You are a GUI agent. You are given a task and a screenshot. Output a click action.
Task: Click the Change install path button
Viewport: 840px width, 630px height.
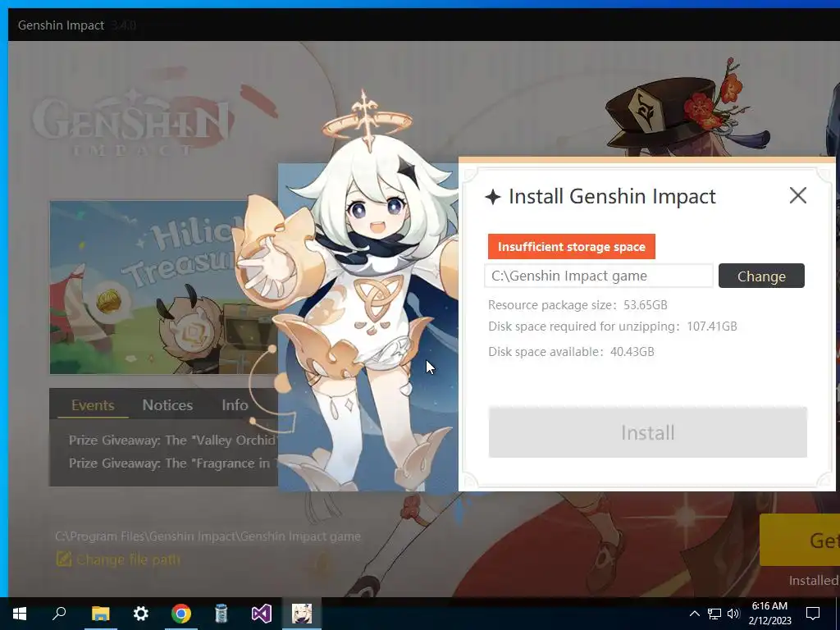tap(761, 276)
